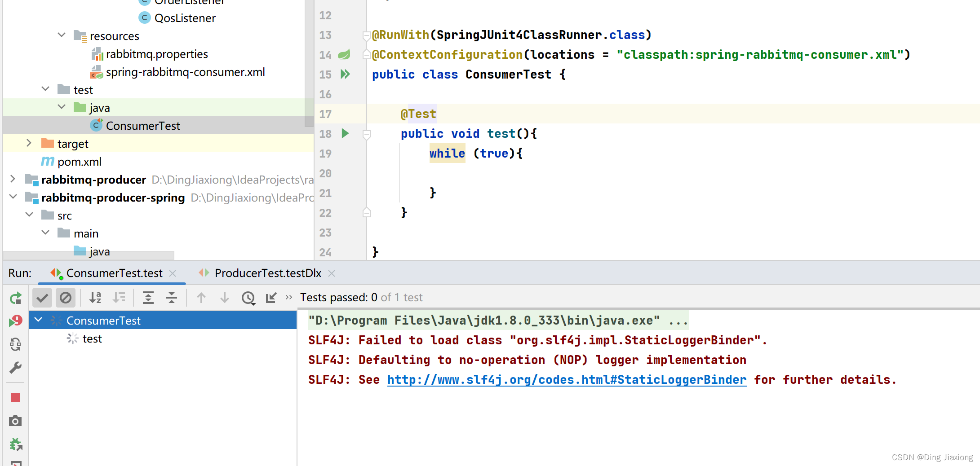Click Import Tests from file icon
This screenshot has width=980, height=466.
click(271, 298)
